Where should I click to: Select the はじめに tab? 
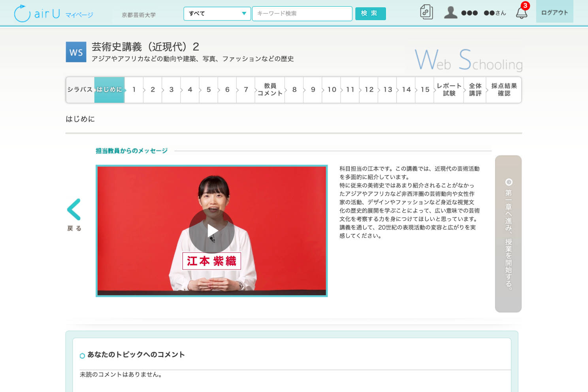click(109, 90)
